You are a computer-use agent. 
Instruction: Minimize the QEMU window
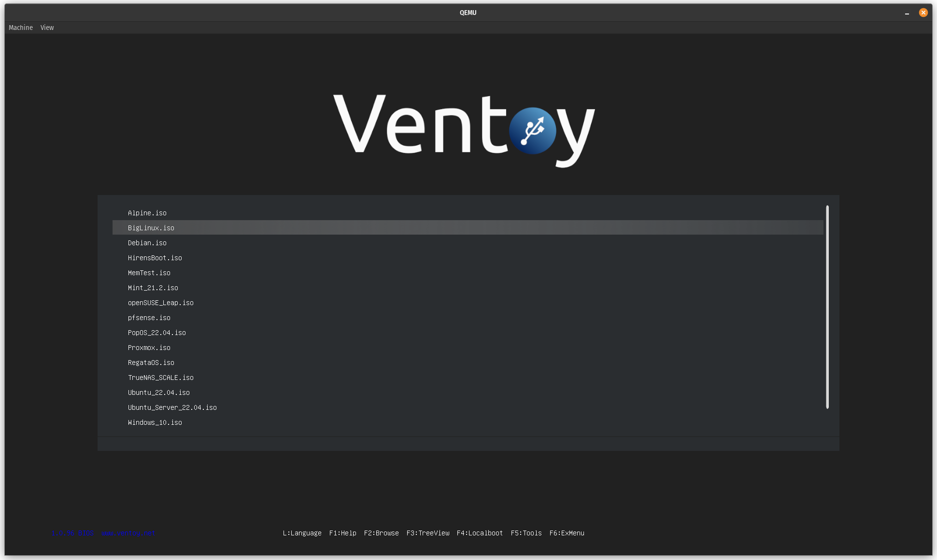click(x=907, y=13)
